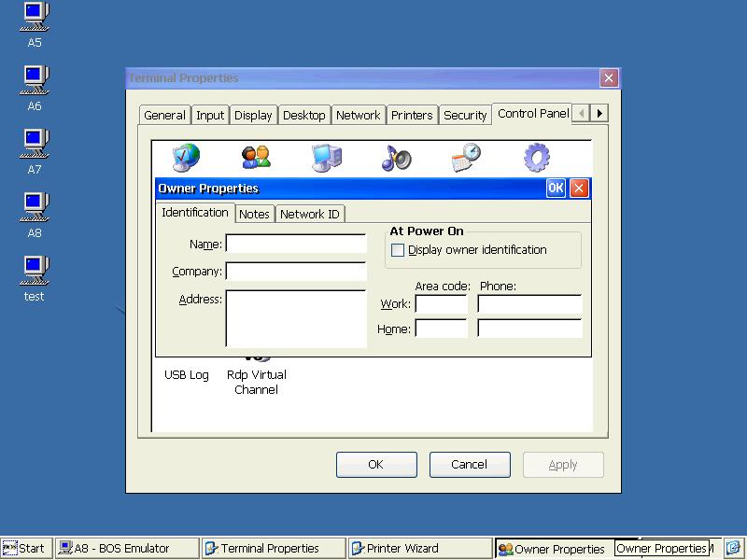747x560 pixels.
Task: Open the Start menu on the taskbar
Action: pos(24,548)
